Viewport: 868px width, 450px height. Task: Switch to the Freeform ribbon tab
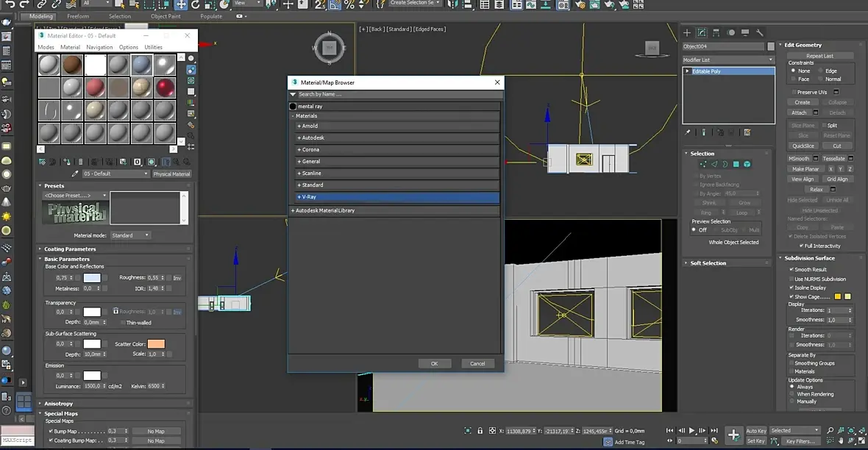(78, 16)
